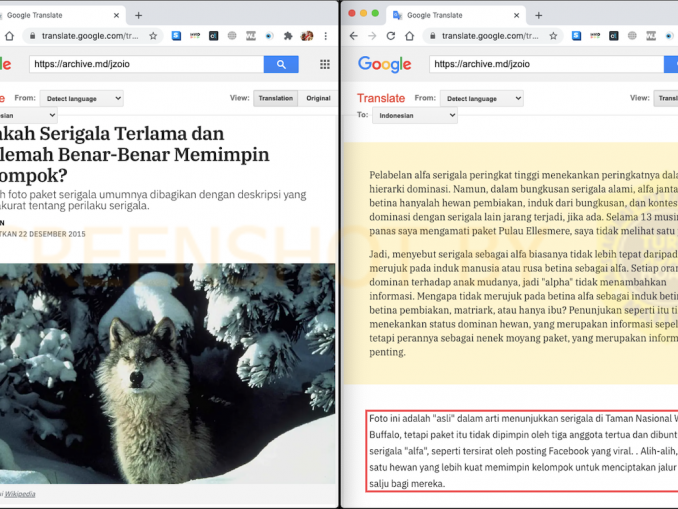Open Chrome three-dot menu in left window
This screenshot has width=678, height=509.
tap(326, 36)
